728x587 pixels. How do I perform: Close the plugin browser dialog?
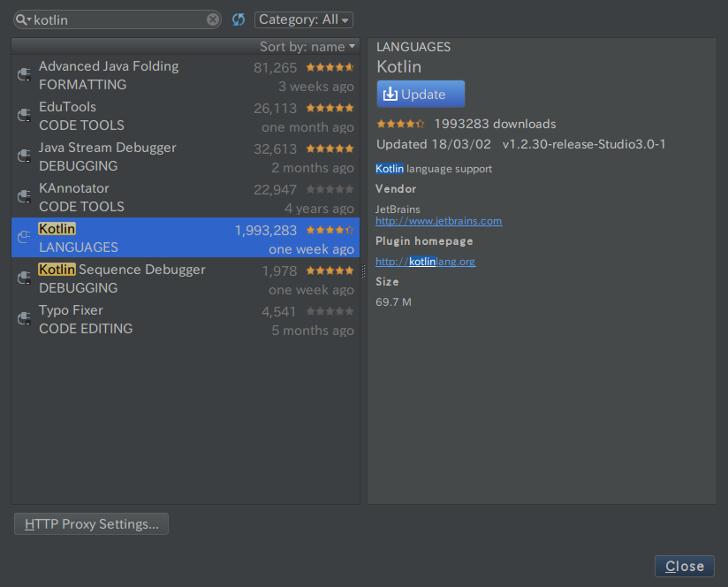click(685, 566)
